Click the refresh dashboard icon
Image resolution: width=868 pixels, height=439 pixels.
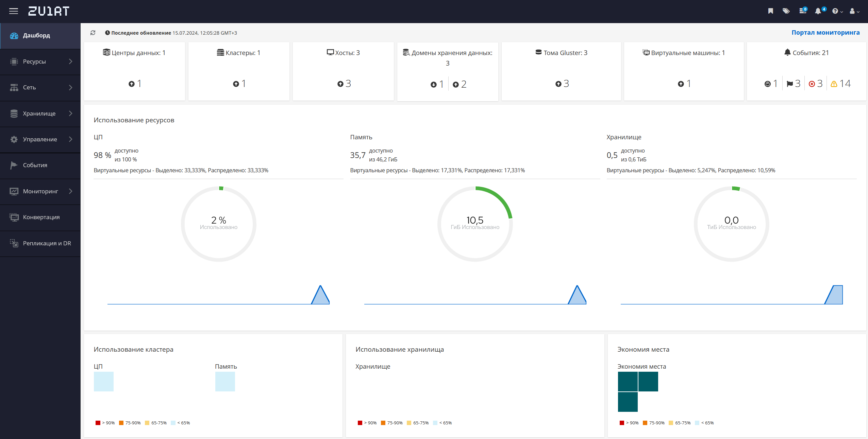93,33
